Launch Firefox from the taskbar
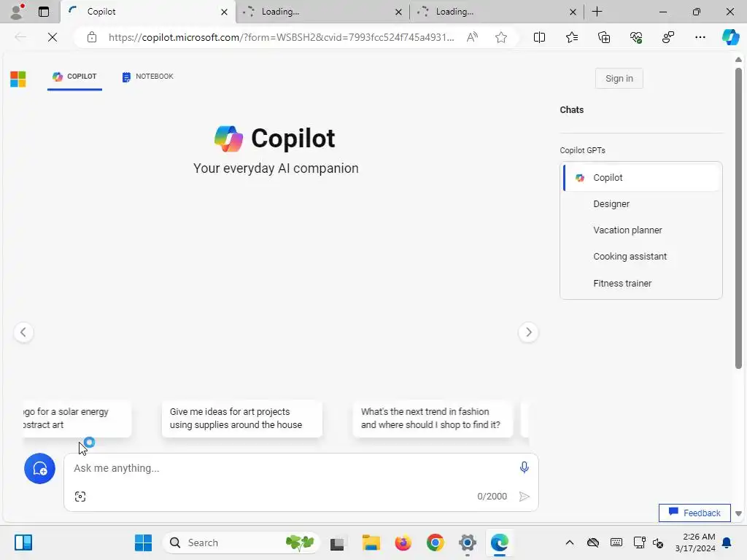 pos(403,542)
